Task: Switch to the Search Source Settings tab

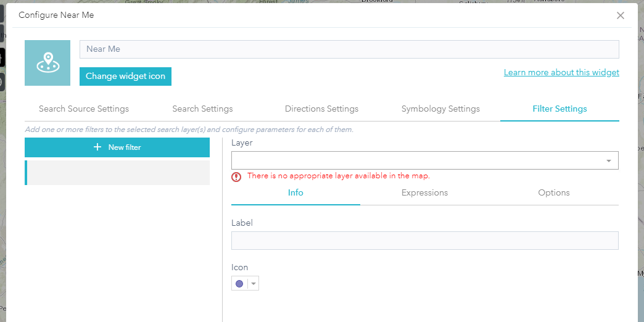Action: click(x=84, y=109)
